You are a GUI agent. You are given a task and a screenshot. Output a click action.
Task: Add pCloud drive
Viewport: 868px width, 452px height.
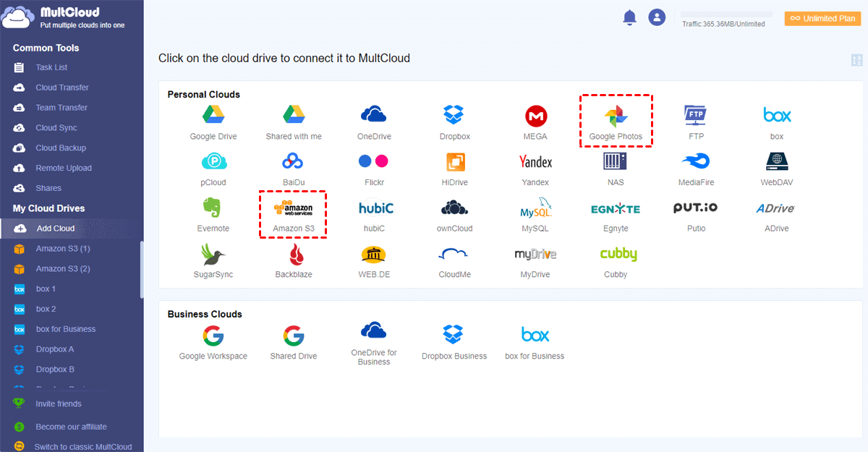[213, 168]
